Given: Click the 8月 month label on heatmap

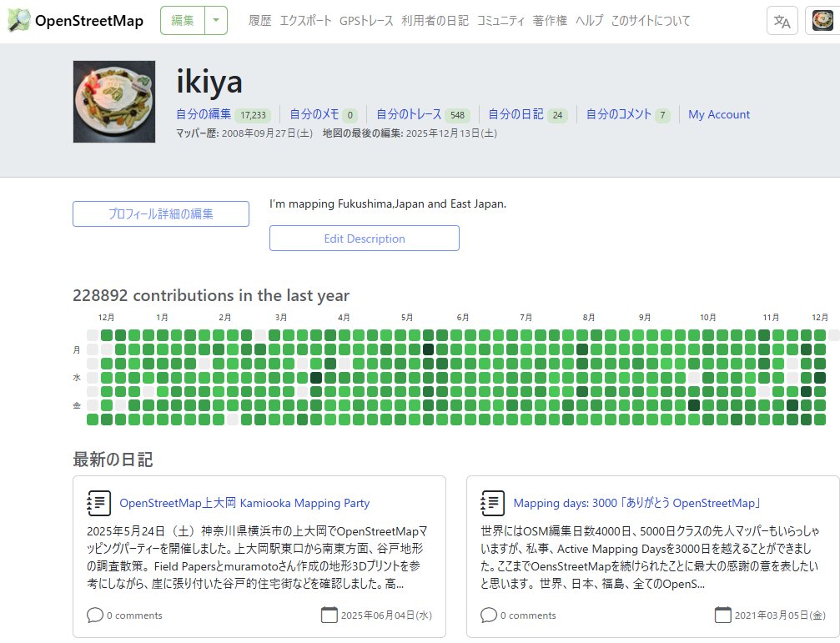Looking at the screenshot, I should [589, 318].
